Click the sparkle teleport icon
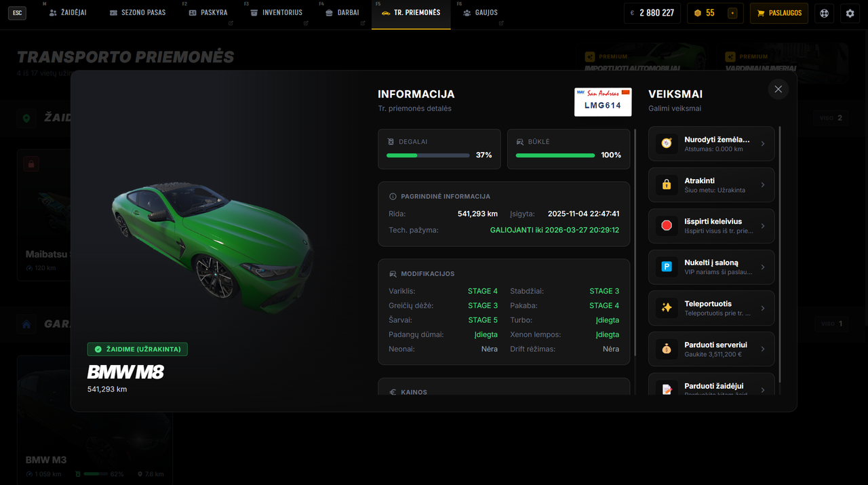Screen dimensions: 868x485 (x=667, y=308)
